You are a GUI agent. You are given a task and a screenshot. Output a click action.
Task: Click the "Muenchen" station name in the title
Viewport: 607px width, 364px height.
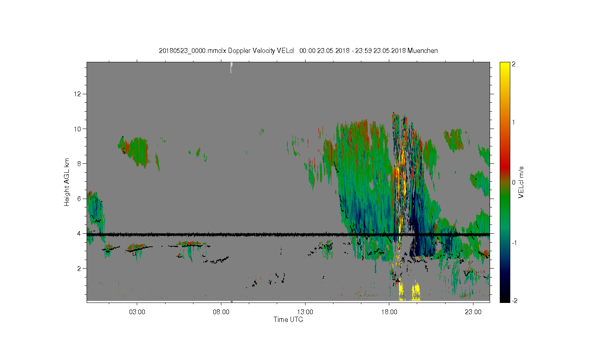(422, 51)
